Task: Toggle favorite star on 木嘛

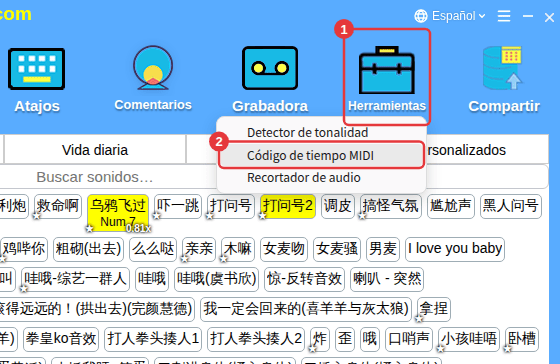Action: point(224,259)
